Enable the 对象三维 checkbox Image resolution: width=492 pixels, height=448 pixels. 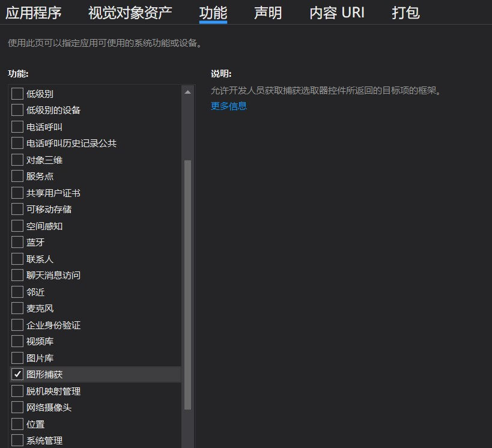point(17,160)
